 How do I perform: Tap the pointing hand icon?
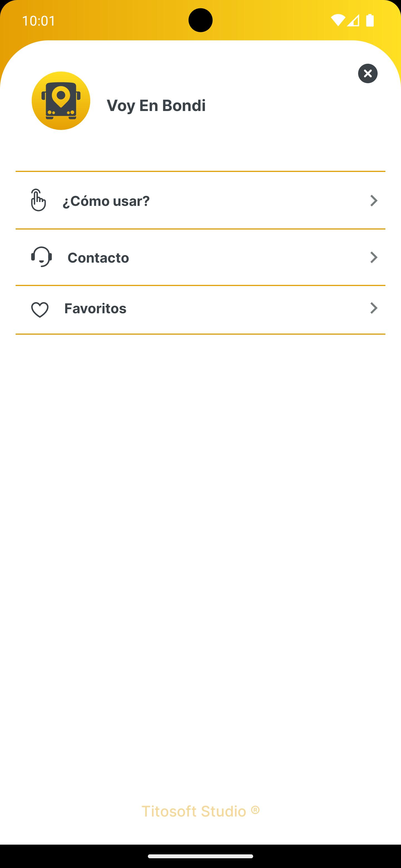pos(38,200)
